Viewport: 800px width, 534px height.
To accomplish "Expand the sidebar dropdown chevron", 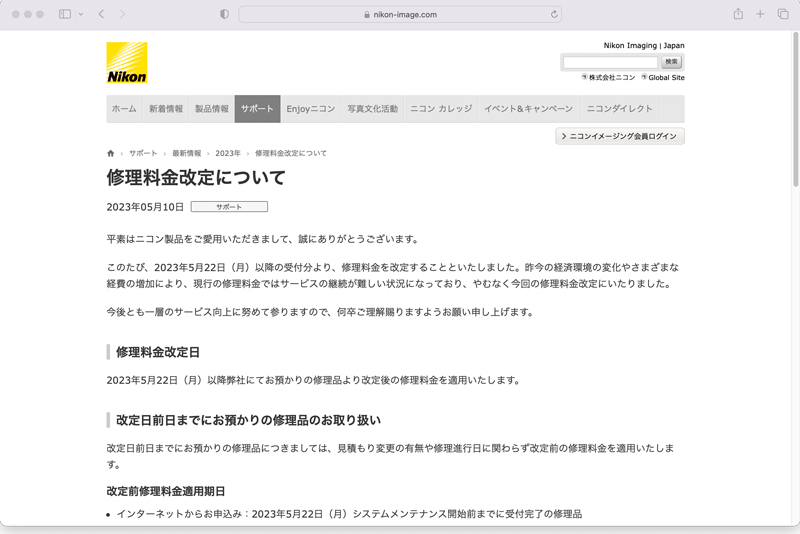I will (x=81, y=14).
